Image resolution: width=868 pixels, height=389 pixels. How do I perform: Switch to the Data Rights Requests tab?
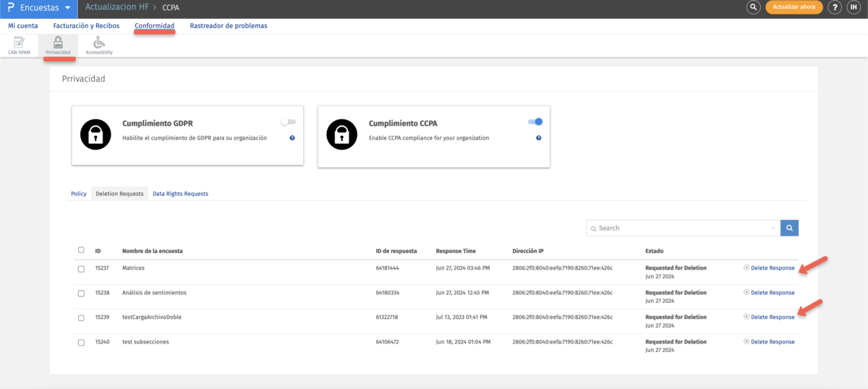[180, 194]
